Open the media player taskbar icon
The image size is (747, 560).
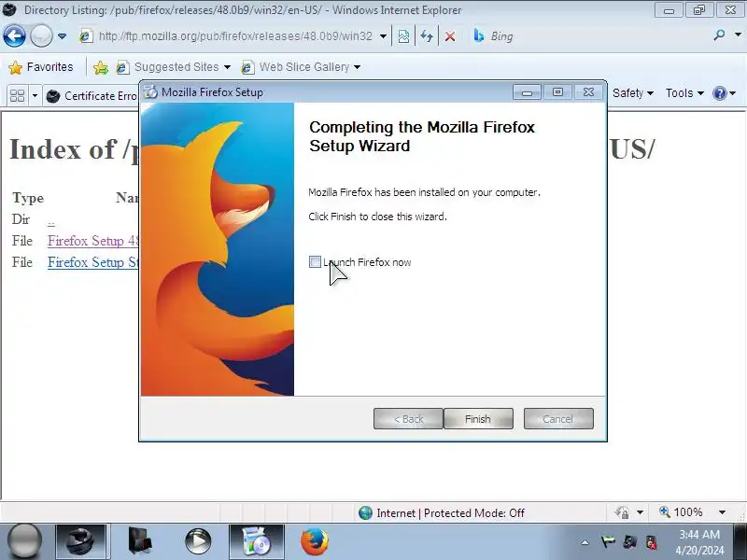[198, 542]
